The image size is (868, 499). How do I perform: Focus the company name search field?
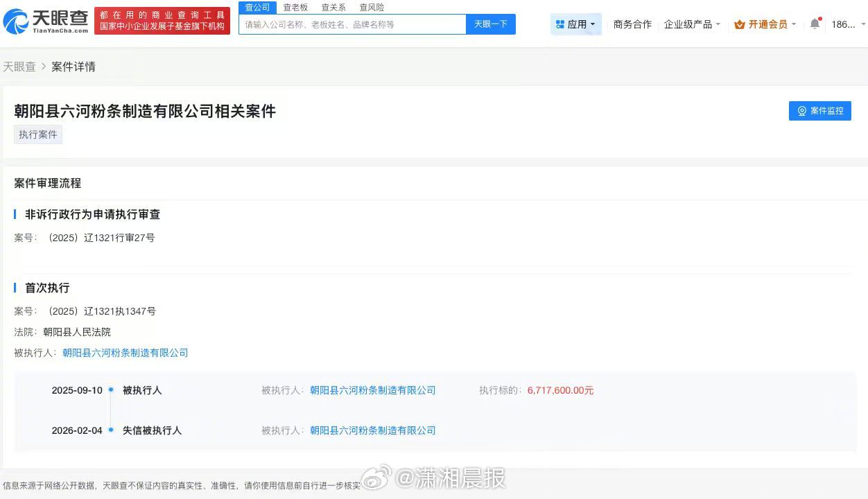click(352, 24)
